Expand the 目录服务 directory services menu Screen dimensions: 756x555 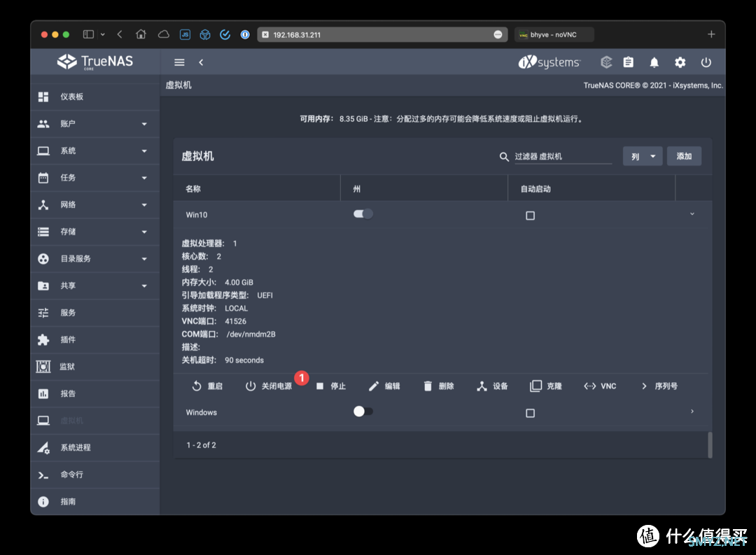pyautogui.click(x=94, y=259)
